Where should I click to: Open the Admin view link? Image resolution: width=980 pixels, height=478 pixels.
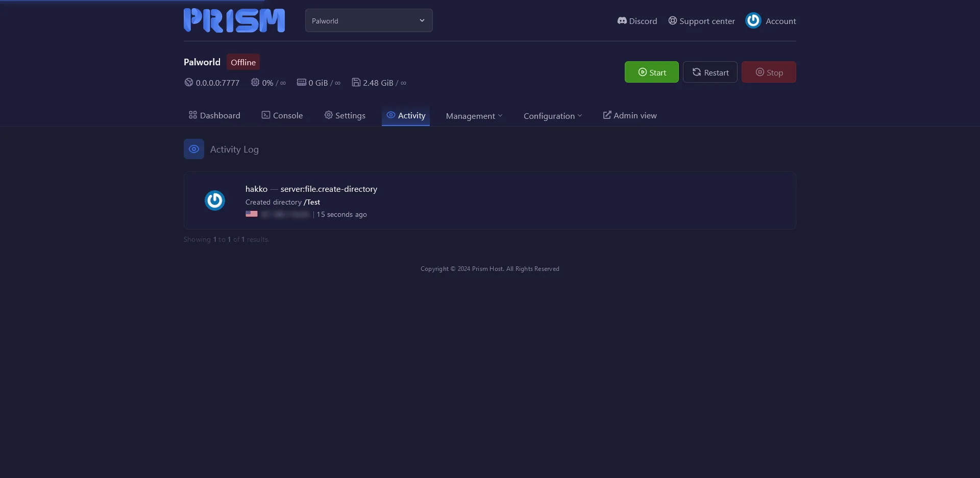[x=630, y=116]
